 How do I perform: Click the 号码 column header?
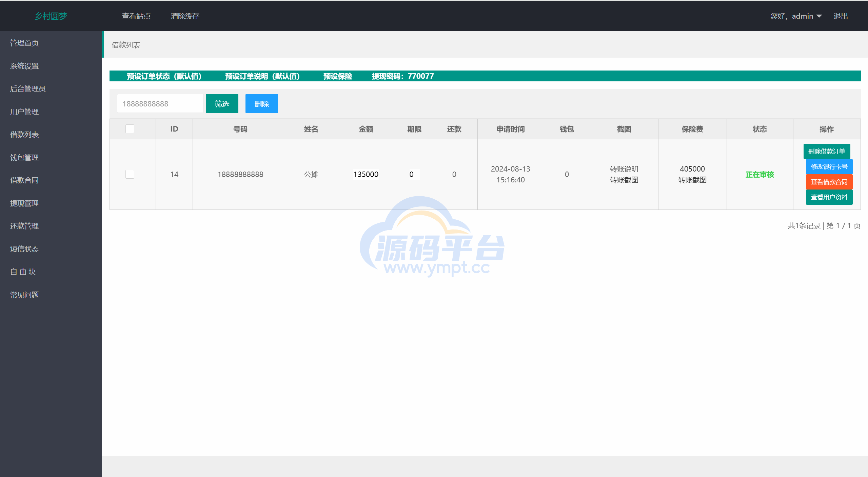tap(240, 129)
